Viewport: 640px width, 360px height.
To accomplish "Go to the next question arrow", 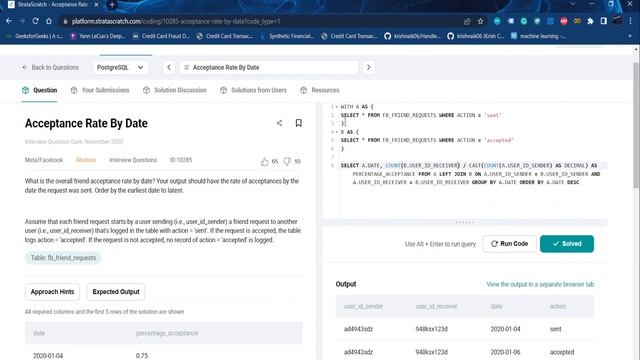I will pos(368,67).
